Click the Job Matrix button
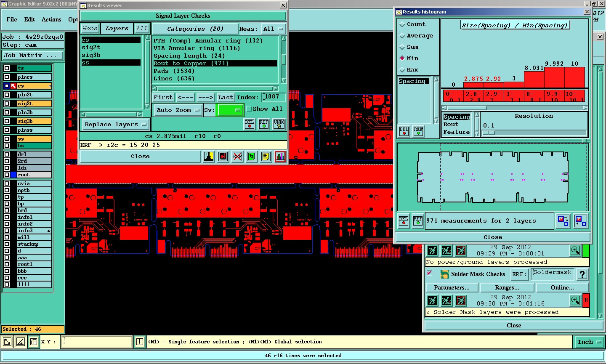 pos(33,55)
